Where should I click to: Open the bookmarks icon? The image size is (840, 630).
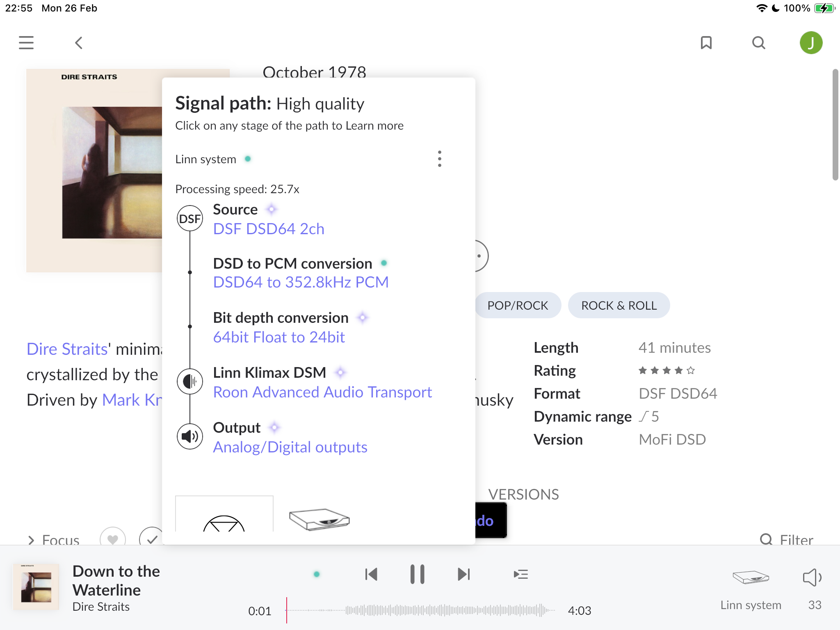706,43
